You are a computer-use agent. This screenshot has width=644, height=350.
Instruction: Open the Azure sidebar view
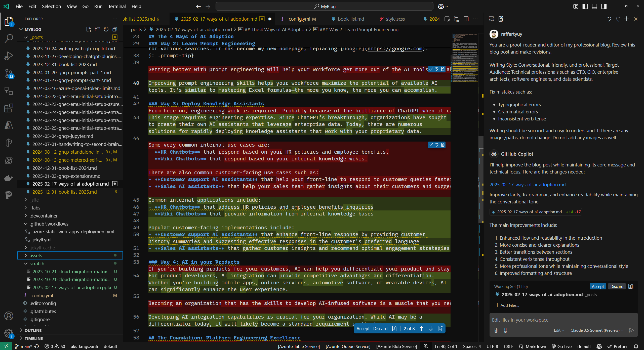[9, 125]
